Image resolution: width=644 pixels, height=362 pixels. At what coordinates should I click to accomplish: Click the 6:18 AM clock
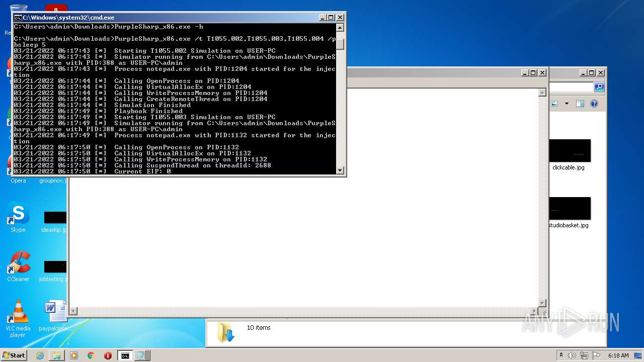point(618,355)
